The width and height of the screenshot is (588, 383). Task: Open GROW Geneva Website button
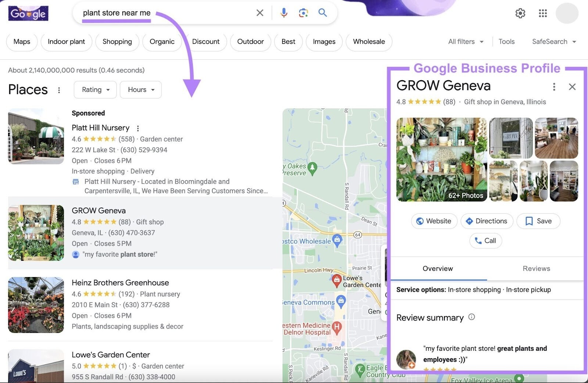[434, 221]
